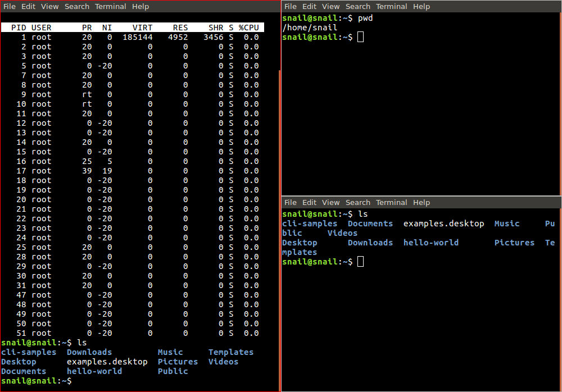Screen dimensions: 562x392
Task: Click the orange scrollbar of the left terminal
Action: pos(279,225)
